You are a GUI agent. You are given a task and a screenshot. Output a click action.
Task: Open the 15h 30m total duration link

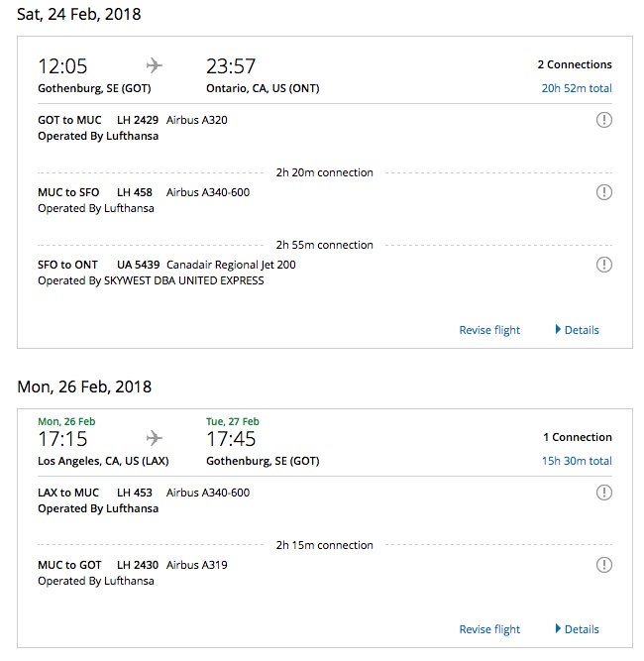(576, 461)
